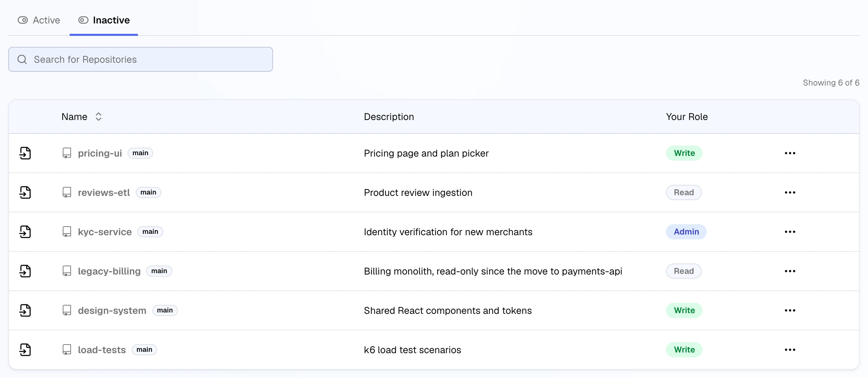The height and width of the screenshot is (378, 868).
Task: Open the kyc-service repository
Action: [105, 232]
